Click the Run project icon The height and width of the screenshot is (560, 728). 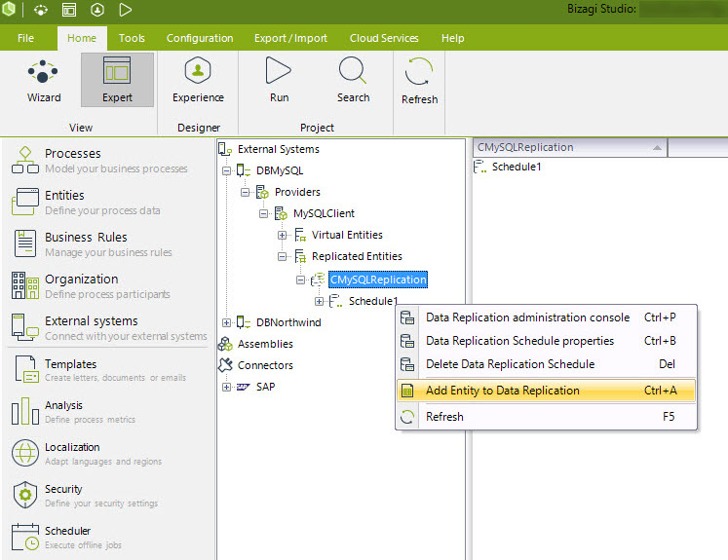point(278,70)
